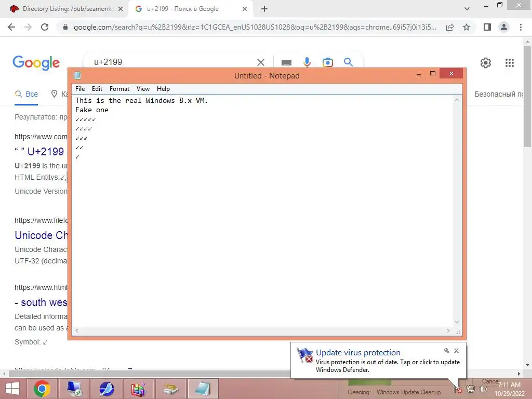This screenshot has height=399, width=532.
Task: Open the Disk Cleanup taskbar icon
Action: pyautogui.click(x=171, y=389)
